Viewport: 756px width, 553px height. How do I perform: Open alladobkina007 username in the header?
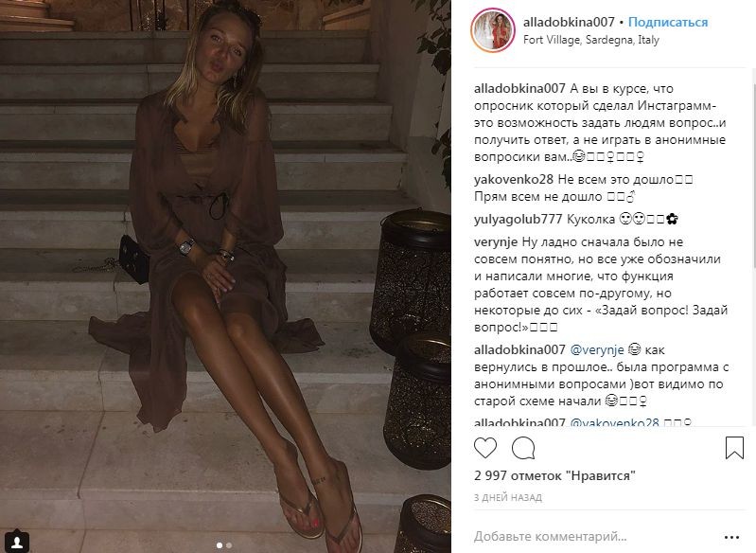coord(569,22)
